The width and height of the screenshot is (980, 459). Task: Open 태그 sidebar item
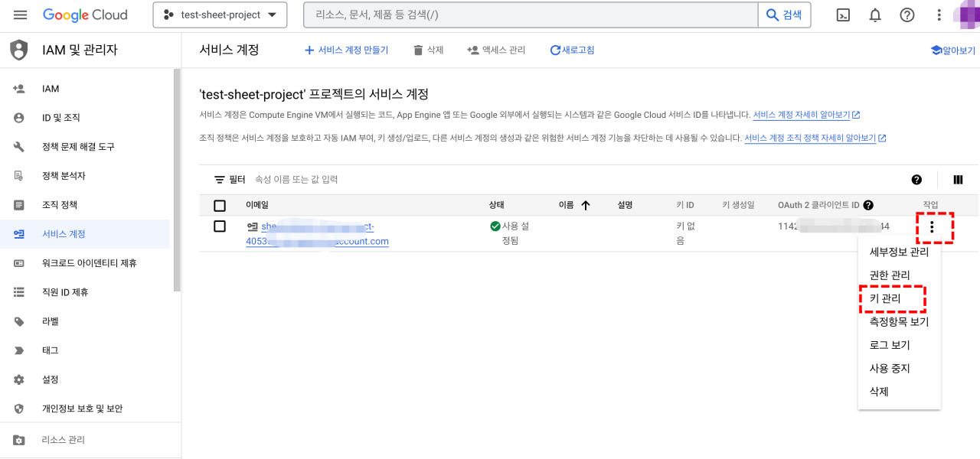(84, 350)
